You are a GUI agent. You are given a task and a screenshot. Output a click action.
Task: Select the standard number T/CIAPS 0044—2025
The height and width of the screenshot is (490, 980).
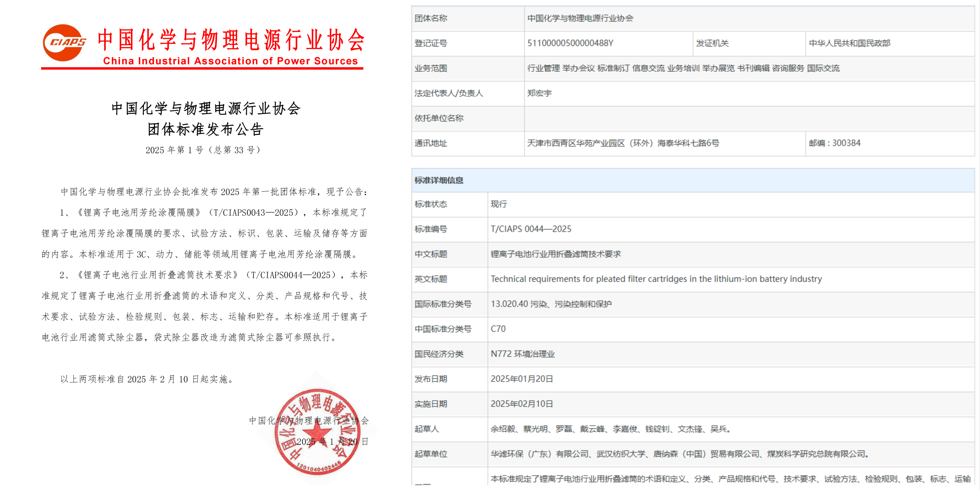tap(531, 229)
